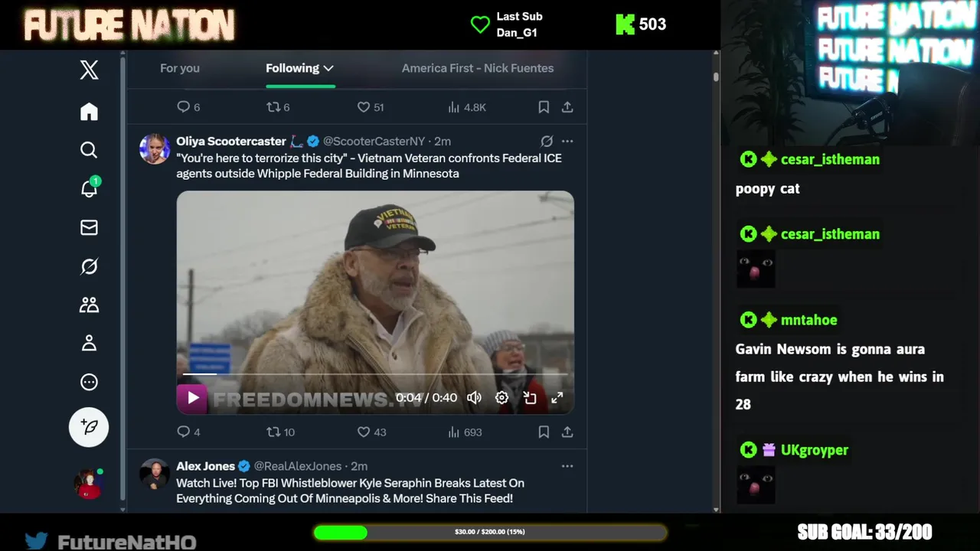Reply to top post with 6 comments
980x551 pixels.
[x=188, y=107]
